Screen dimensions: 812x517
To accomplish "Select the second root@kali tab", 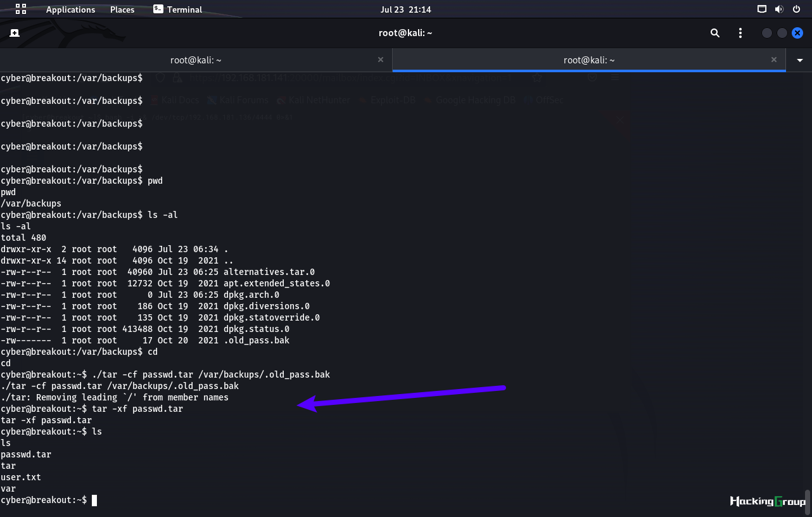I will tap(589, 60).
